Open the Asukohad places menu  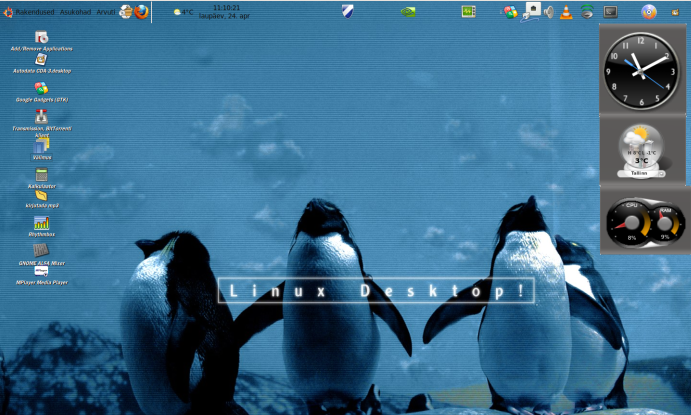(75, 12)
